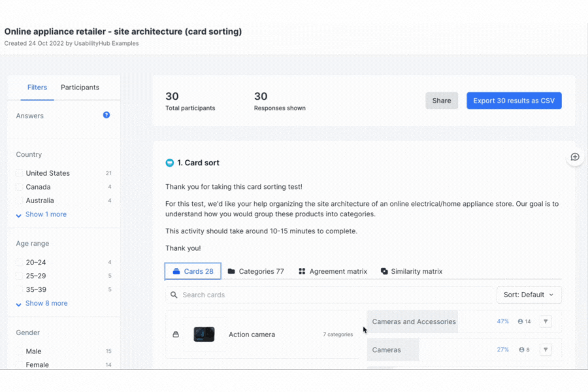
Task: Click the participants icon next to 14
Action: click(x=521, y=321)
